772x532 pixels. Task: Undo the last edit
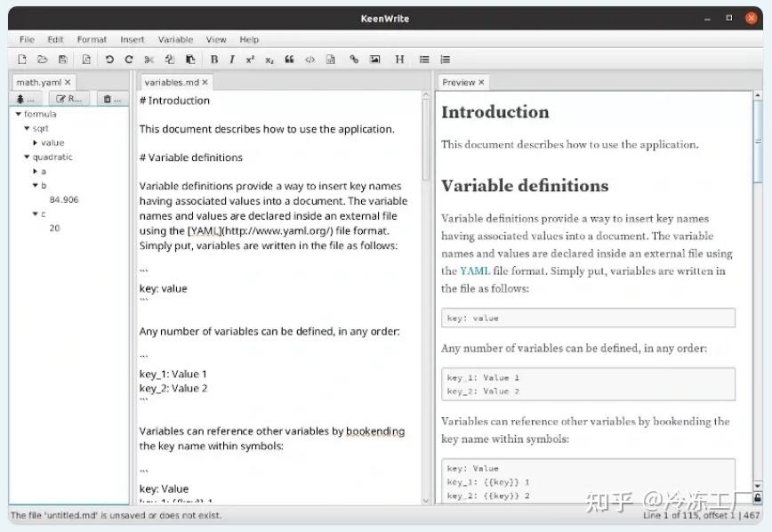tap(109, 59)
